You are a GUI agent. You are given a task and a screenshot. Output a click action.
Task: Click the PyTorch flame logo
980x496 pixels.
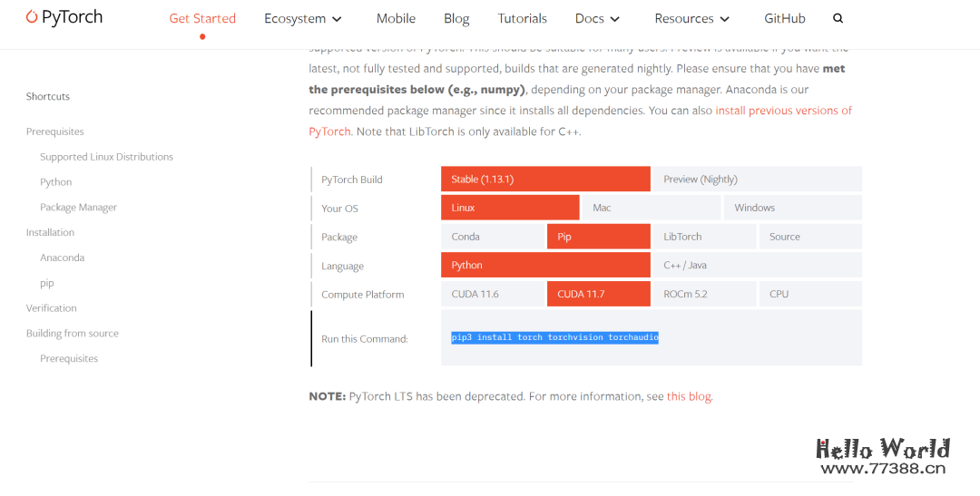(x=33, y=16)
